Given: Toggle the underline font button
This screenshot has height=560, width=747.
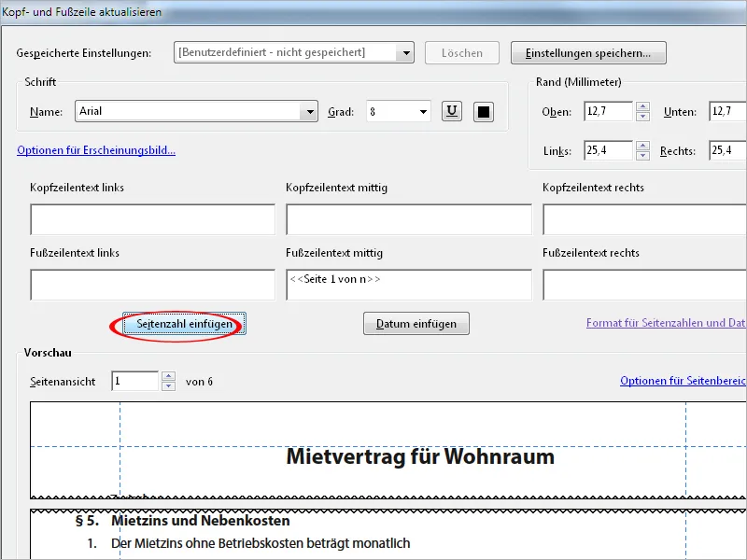Looking at the screenshot, I should (452, 111).
